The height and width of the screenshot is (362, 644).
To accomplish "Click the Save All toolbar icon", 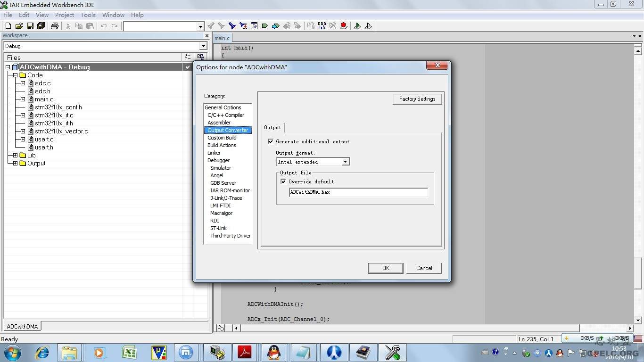I will coord(41,26).
